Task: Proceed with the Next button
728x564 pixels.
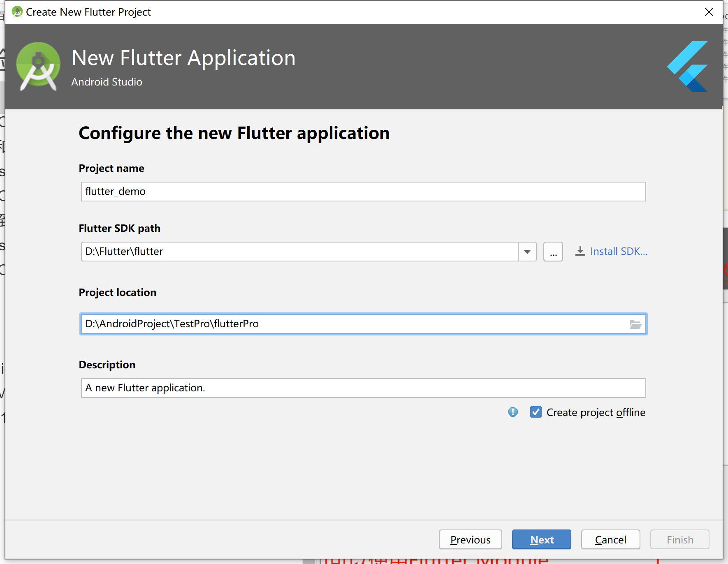Action: click(x=542, y=539)
